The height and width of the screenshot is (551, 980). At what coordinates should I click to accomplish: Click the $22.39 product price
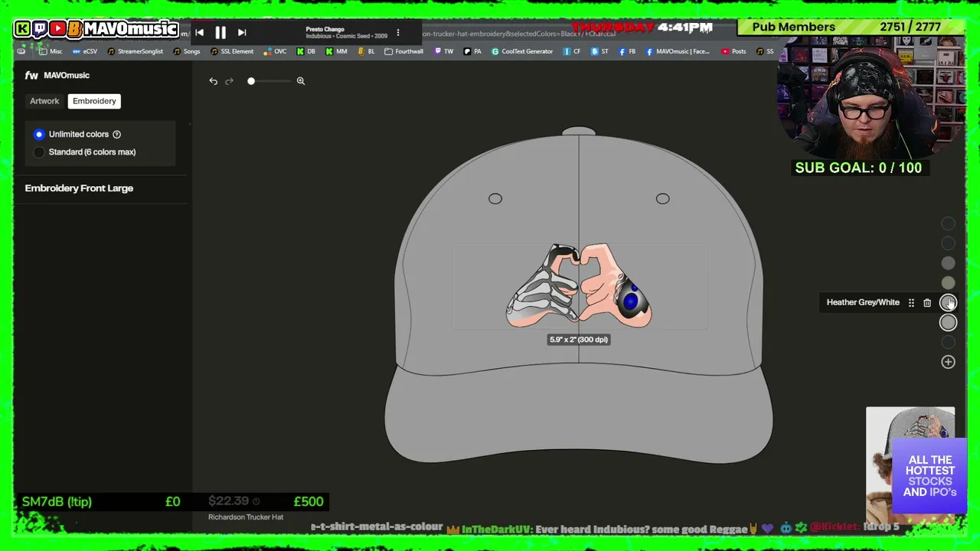click(x=228, y=501)
